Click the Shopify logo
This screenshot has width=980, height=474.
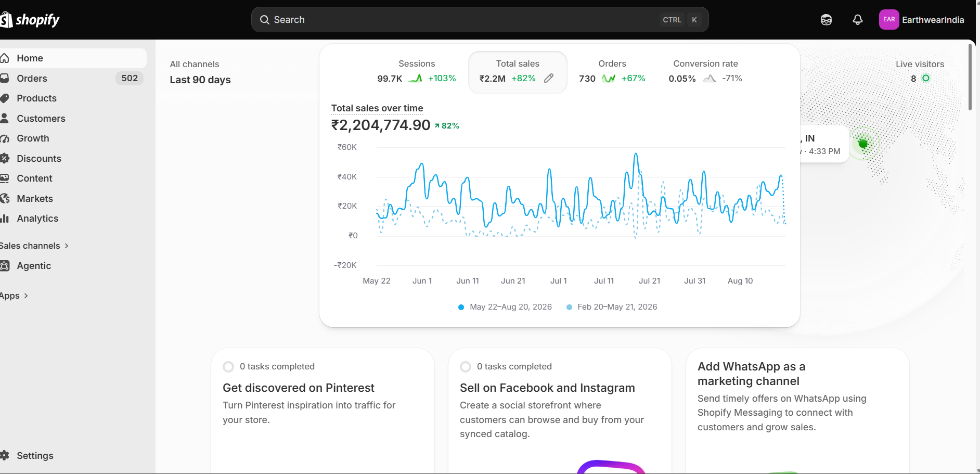(30, 20)
